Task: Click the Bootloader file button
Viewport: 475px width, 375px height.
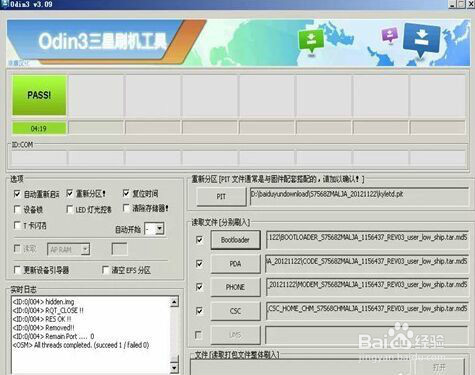Action: 235,240
